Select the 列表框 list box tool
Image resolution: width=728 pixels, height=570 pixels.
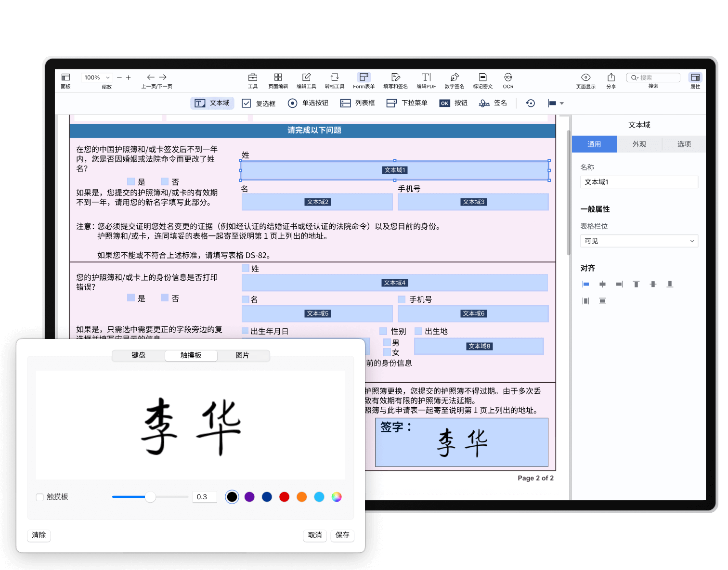(x=358, y=103)
